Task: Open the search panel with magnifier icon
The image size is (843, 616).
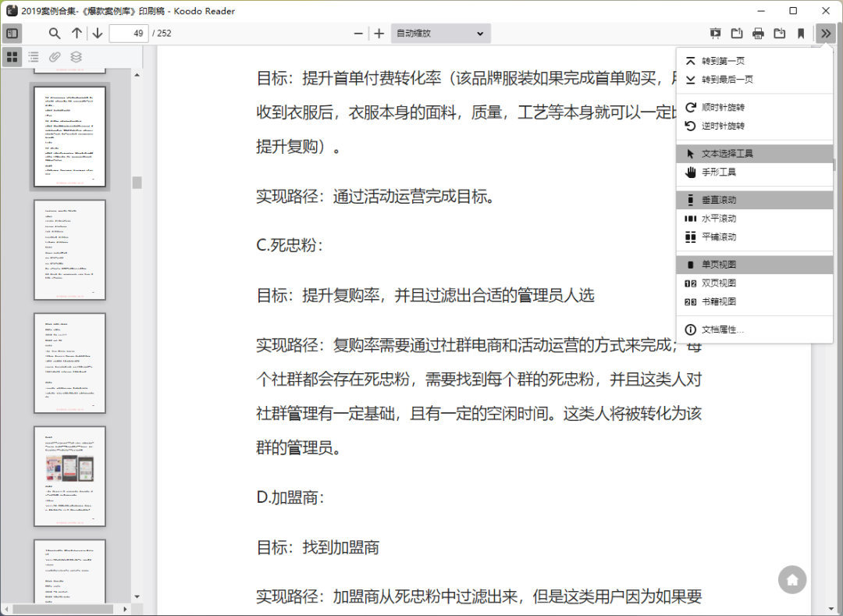Action: pyautogui.click(x=54, y=34)
